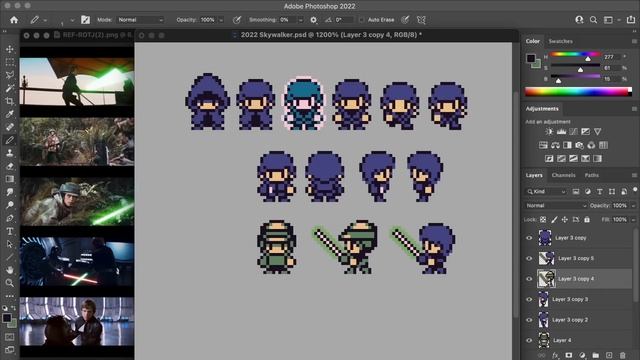Image resolution: width=640 pixels, height=360 pixels.
Task: Add Brightness/Contrast adjustment
Action: 549,131
